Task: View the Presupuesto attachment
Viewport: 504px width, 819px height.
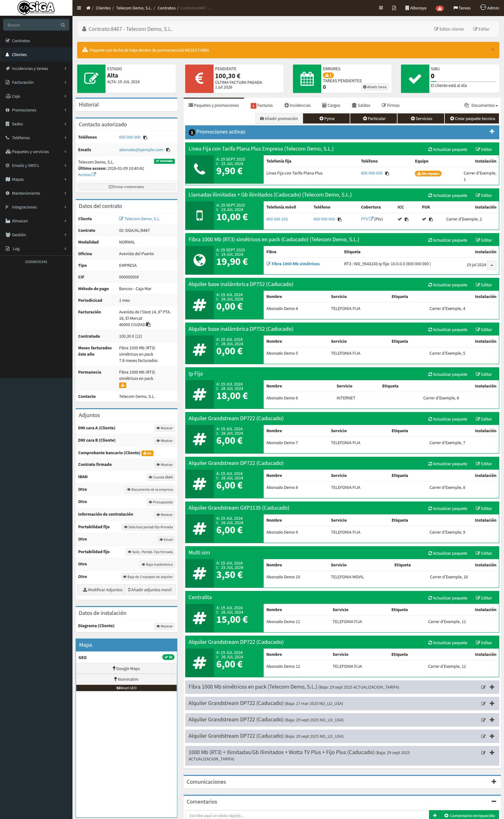Action: pyautogui.click(x=161, y=502)
